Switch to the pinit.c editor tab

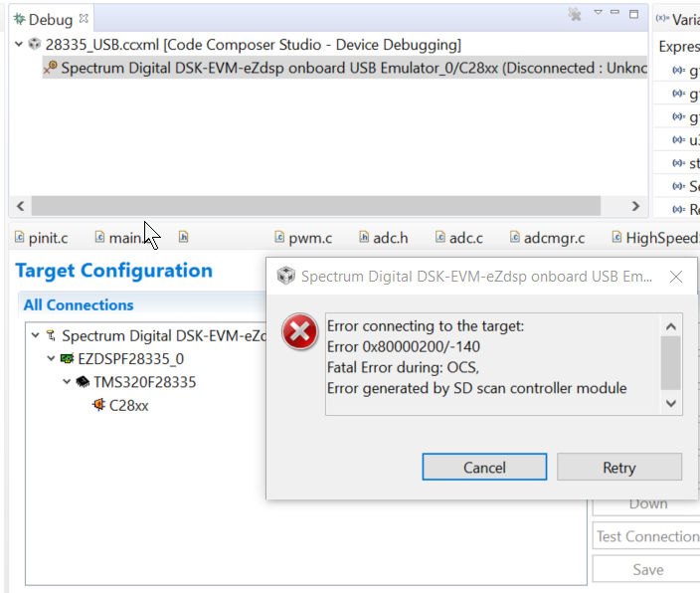41,238
